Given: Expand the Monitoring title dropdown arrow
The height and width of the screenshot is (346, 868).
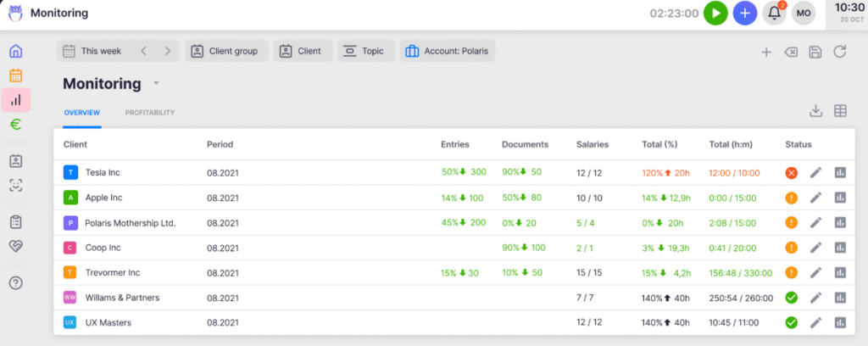Looking at the screenshot, I should tap(157, 84).
